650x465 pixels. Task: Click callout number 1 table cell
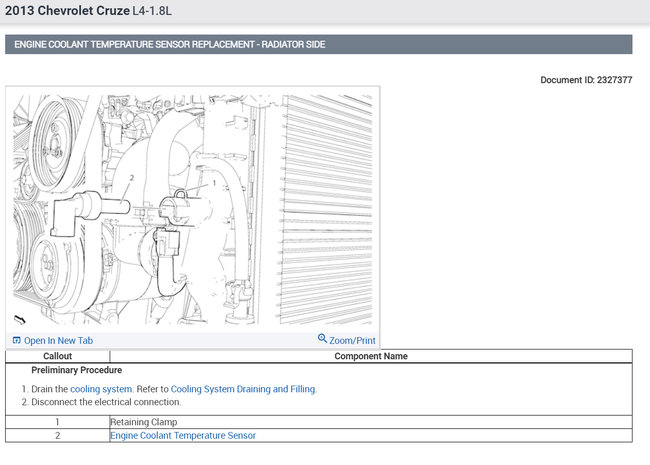coord(58,422)
